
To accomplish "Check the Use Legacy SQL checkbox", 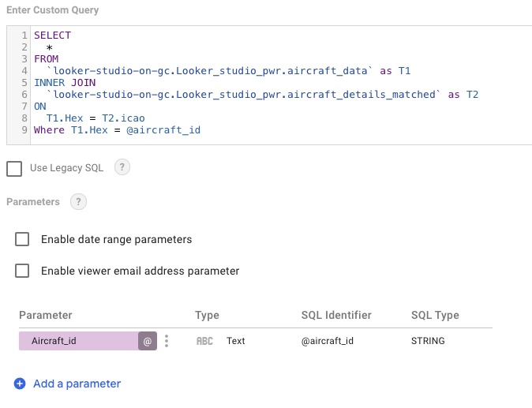I will click(14, 169).
